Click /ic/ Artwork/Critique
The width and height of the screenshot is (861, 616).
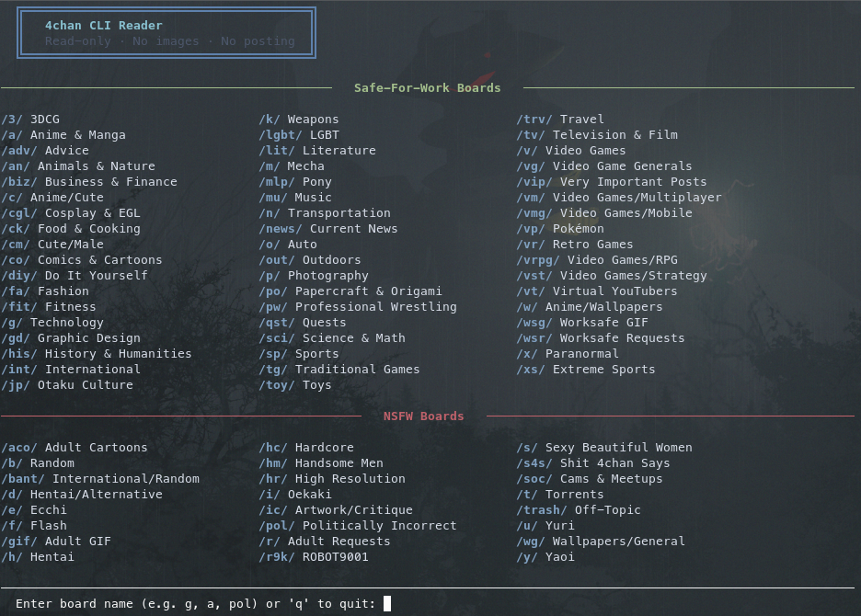[x=336, y=509]
